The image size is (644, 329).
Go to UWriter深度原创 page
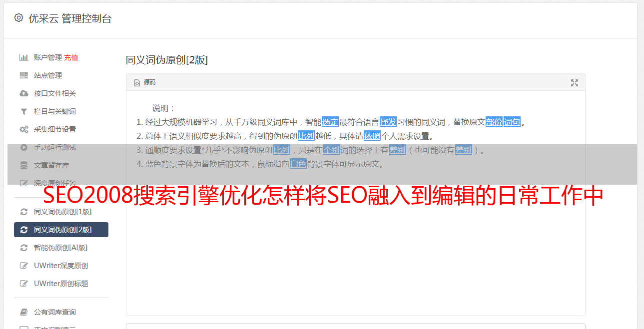[61, 266]
